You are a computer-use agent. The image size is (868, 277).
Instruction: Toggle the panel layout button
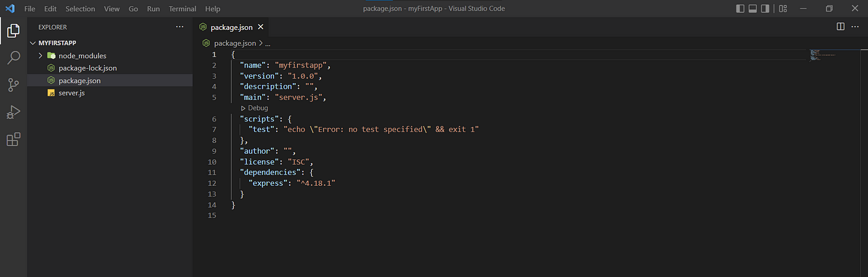(x=753, y=9)
